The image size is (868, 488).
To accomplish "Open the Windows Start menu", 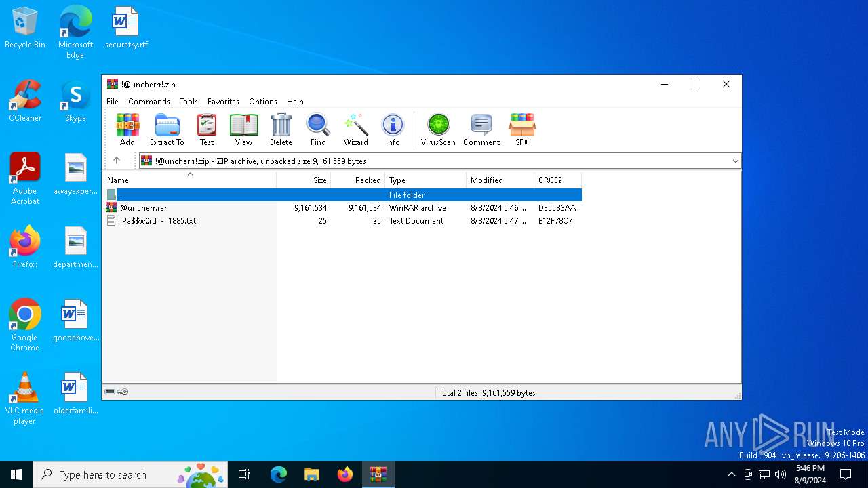I will tap(16, 474).
